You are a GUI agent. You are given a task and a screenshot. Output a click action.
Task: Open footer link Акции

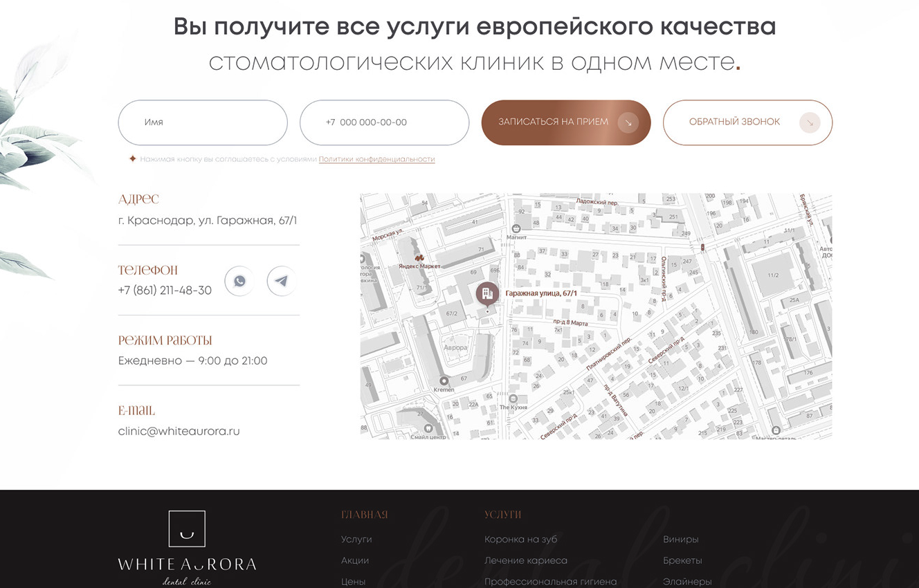355,560
